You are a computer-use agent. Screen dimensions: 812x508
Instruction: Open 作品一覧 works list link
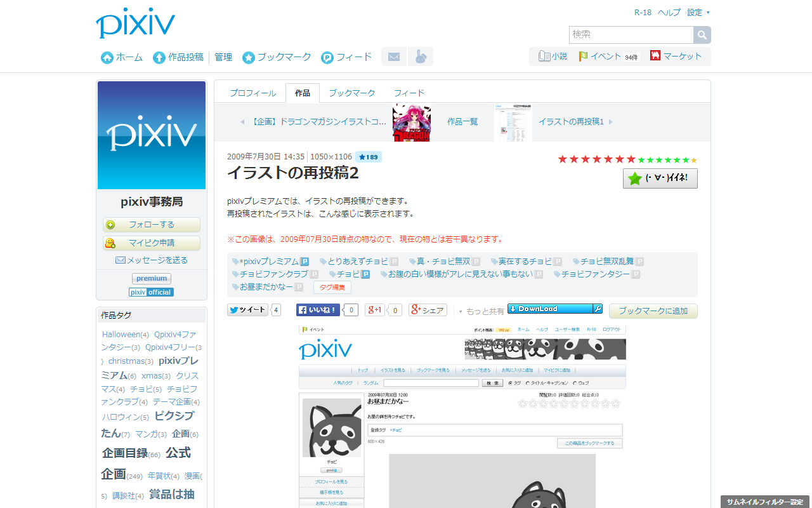[462, 122]
